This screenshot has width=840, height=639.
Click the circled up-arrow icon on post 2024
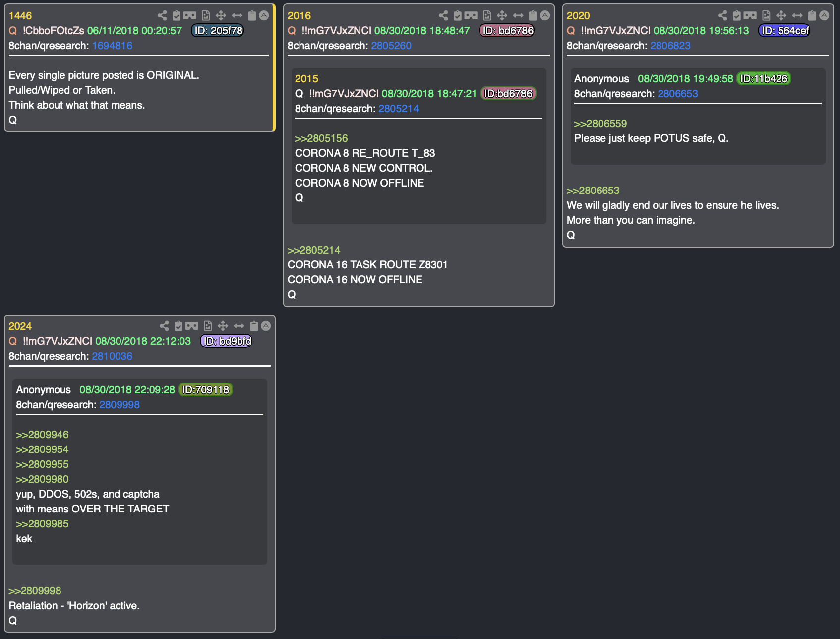click(x=266, y=326)
